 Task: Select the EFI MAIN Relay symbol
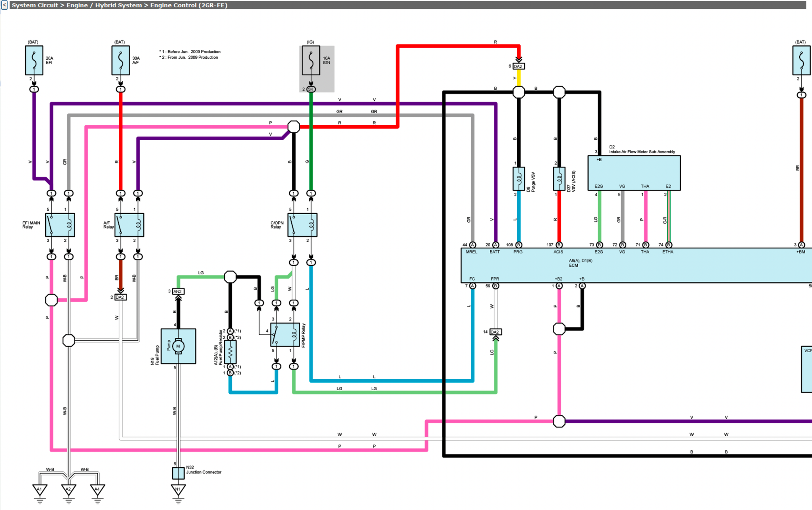click(x=60, y=225)
